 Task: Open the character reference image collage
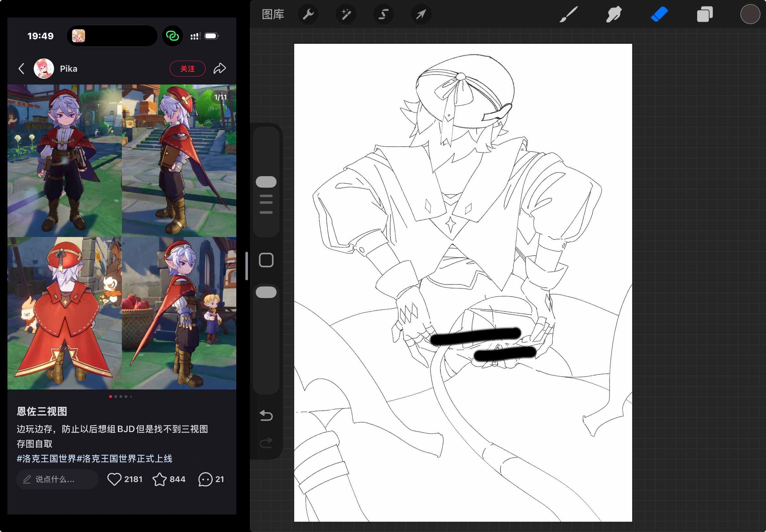click(122, 237)
